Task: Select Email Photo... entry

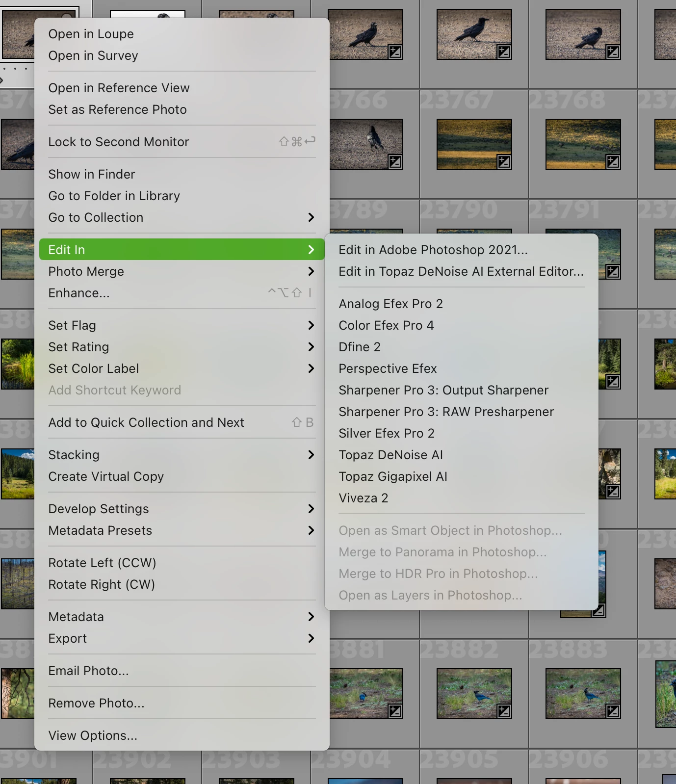Action: 182,671
